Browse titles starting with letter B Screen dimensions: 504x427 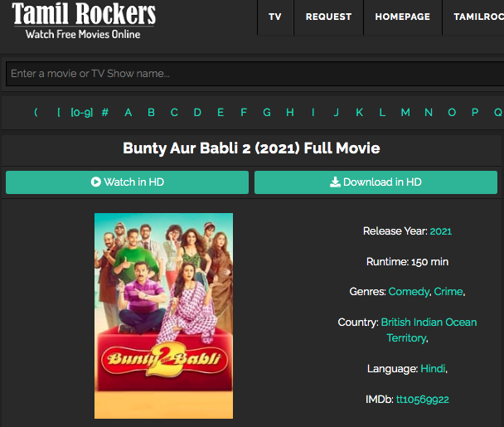point(151,113)
